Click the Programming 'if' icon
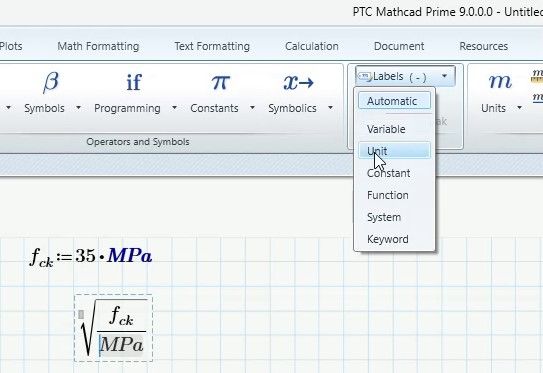Screen dimensions: 543x373 (x=134, y=82)
